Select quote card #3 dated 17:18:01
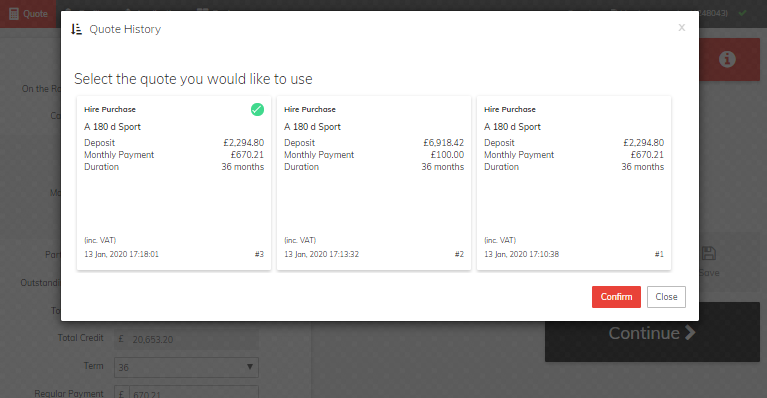The width and height of the screenshot is (767, 398). (174, 183)
